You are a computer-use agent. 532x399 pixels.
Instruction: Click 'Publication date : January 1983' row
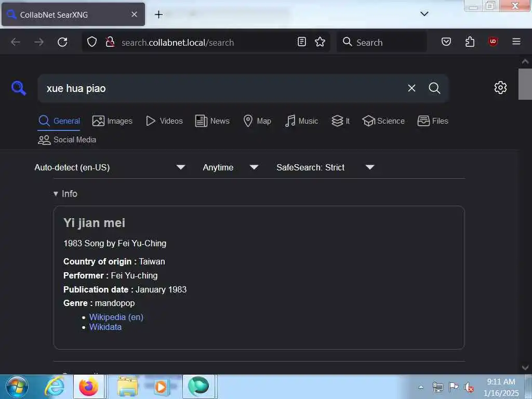pos(125,289)
